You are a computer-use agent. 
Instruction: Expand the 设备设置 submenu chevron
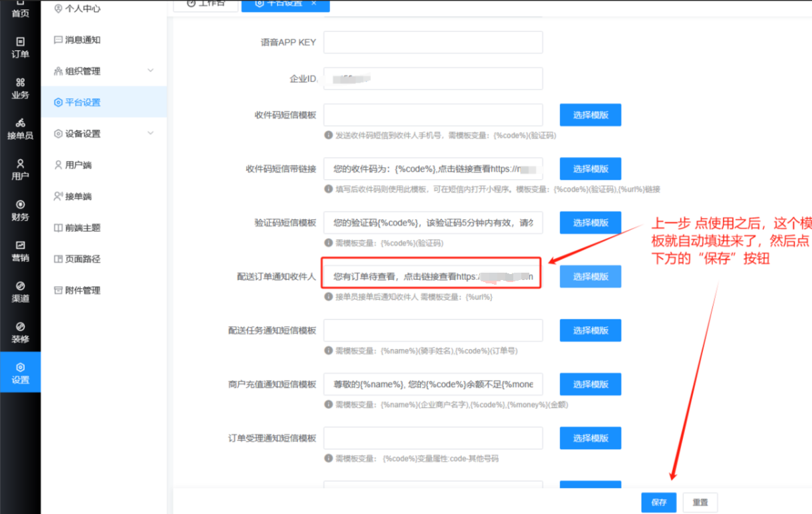pyautogui.click(x=150, y=134)
